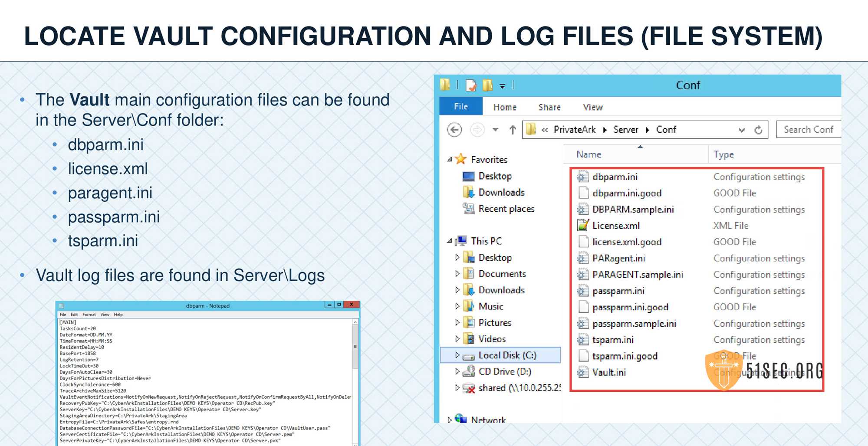Select the PARAGENT.sample.ini file icon
Viewport: 868px width, 446px height.
pyautogui.click(x=583, y=274)
